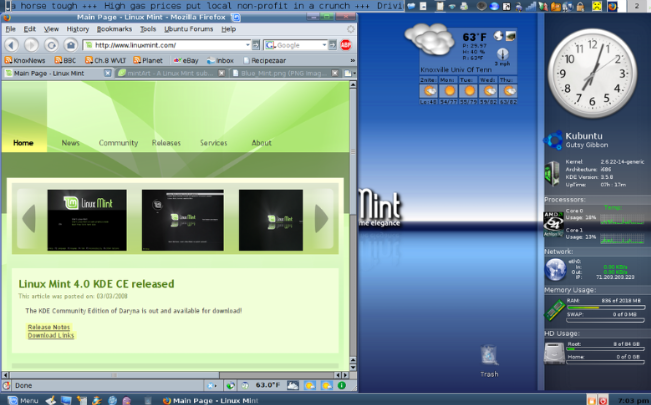651x405 pixels.
Task: Click the vertical scrollbar down arrow in Firefox
Action: (x=353, y=367)
